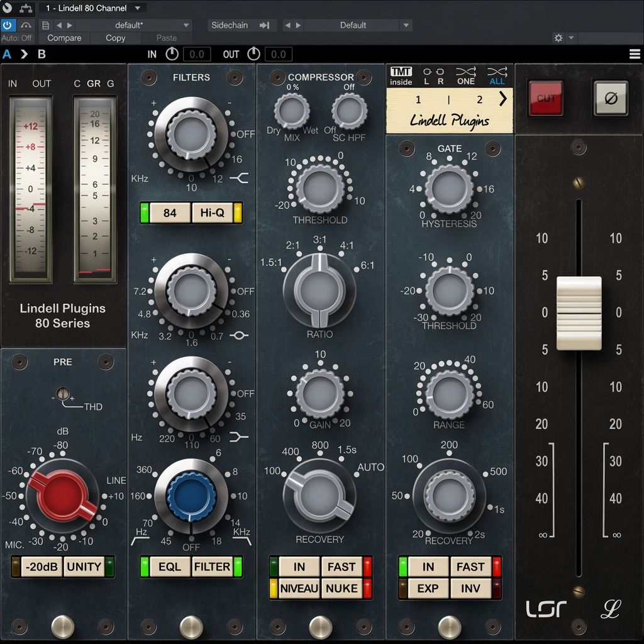Toggle the -20dB pad switch

pos(42,567)
